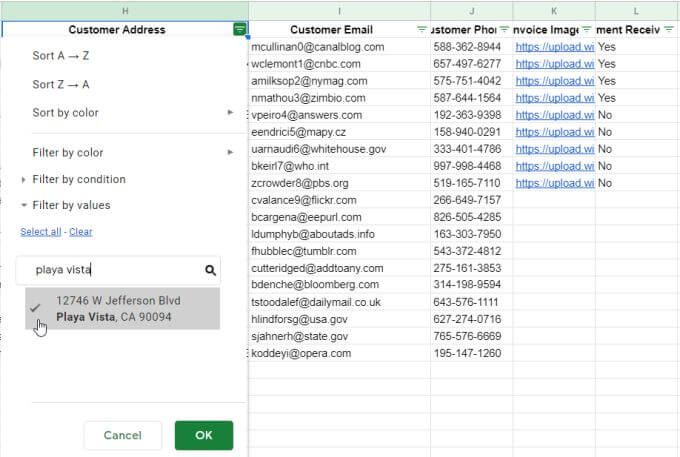The width and height of the screenshot is (680, 457).
Task: Open the invoice link in uarnaudi6 row
Action: pyautogui.click(x=555, y=149)
